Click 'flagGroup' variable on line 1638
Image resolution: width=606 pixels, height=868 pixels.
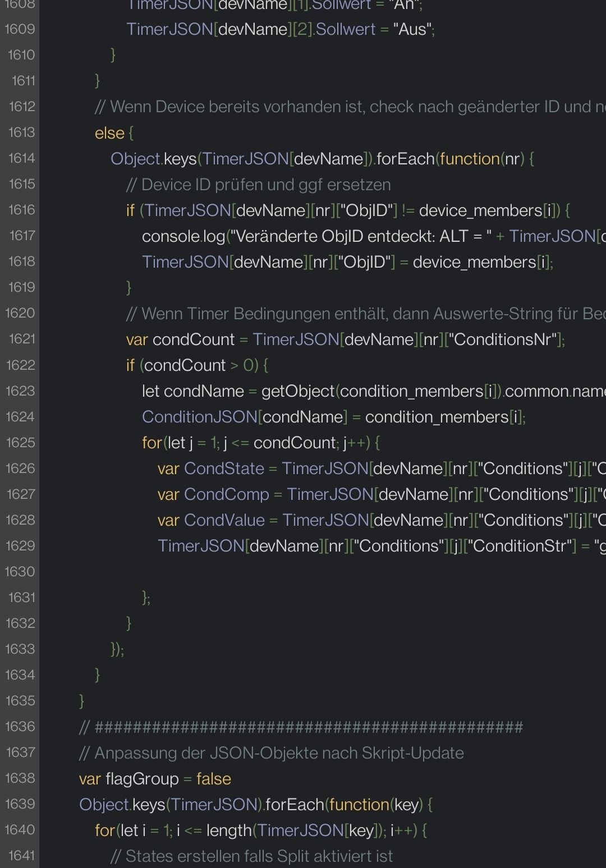(142, 779)
